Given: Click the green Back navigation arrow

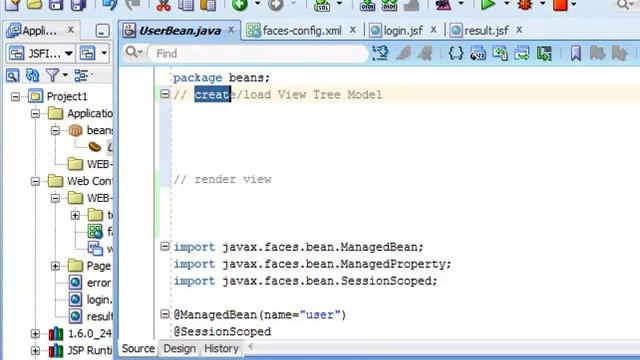Looking at the screenshot, I should (x=240, y=5).
